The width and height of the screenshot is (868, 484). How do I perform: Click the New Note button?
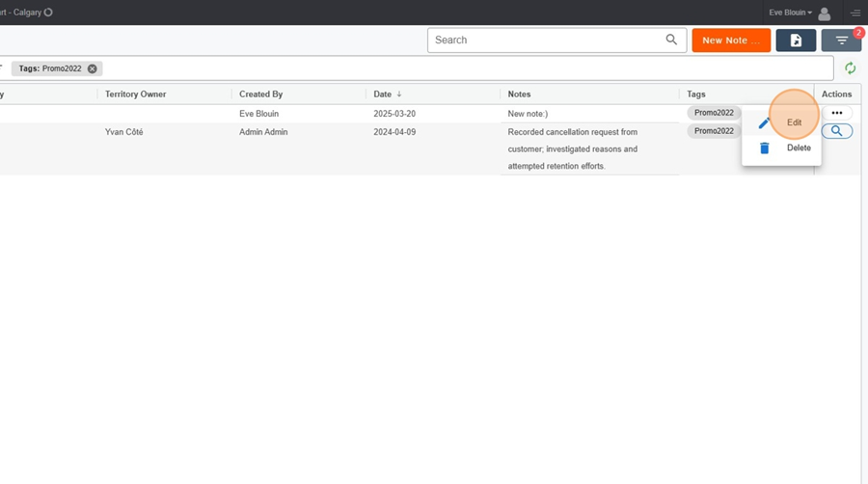click(x=731, y=40)
